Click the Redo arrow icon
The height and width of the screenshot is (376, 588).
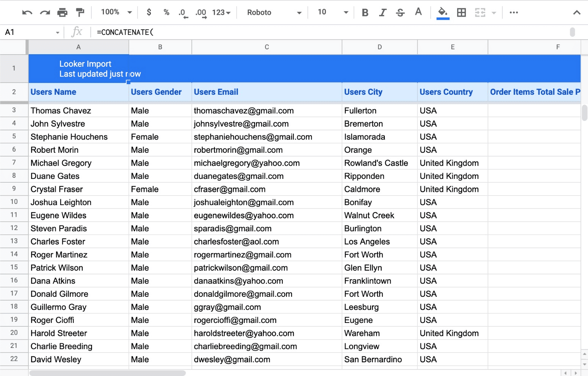(45, 13)
